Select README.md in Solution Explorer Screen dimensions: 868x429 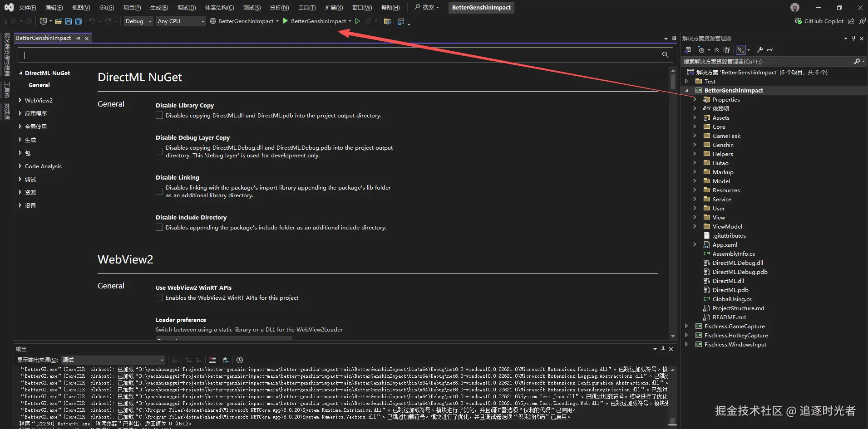tap(729, 317)
